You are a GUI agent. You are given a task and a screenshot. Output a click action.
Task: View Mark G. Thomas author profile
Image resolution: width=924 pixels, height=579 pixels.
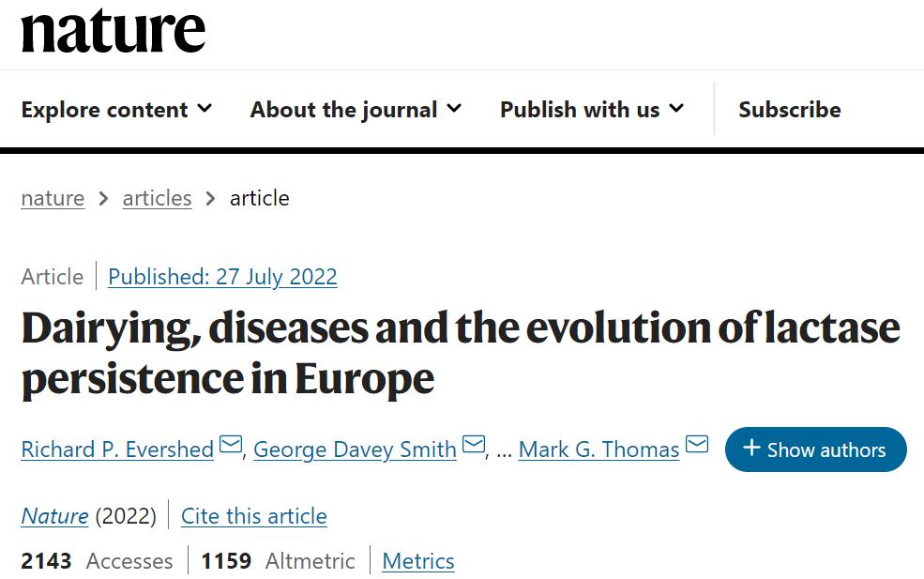coord(598,449)
